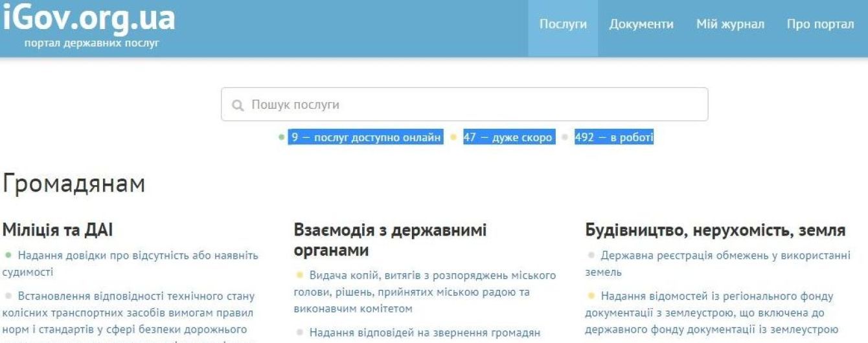
Task: Open Державна реєстрація обмежень у використанні земель
Action: pyautogui.click(x=717, y=263)
